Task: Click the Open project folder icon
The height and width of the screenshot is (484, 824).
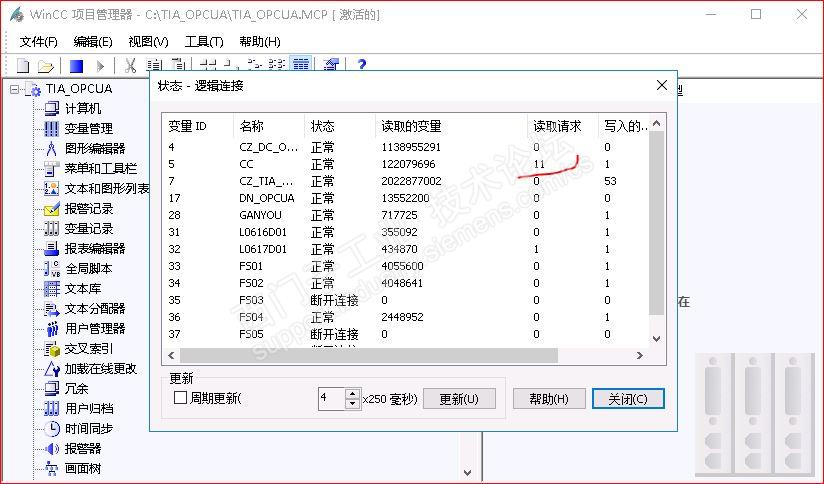Action: coord(46,66)
